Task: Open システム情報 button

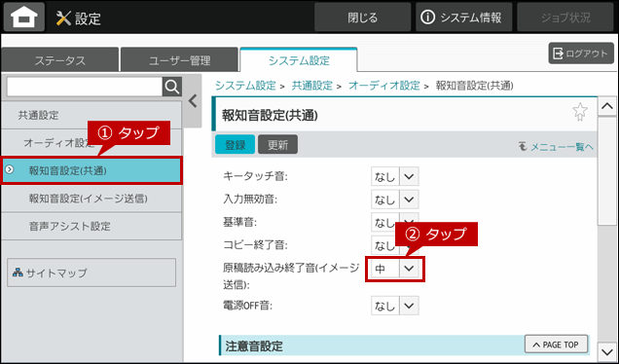Action: click(x=464, y=17)
